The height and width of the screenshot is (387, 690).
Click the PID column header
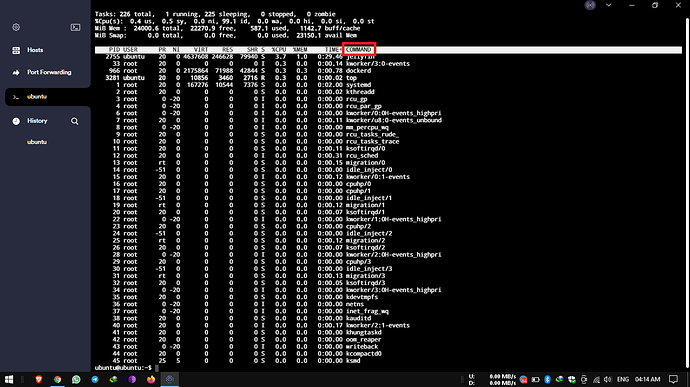click(114, 50)
